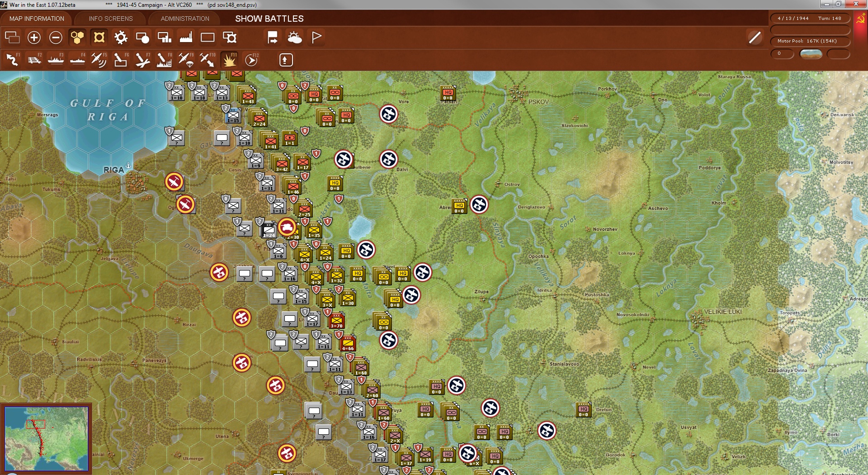Click the overlapping windows icon in the toolbar
This screenshot has height=475, width=868.
click(x=12, y=38)
